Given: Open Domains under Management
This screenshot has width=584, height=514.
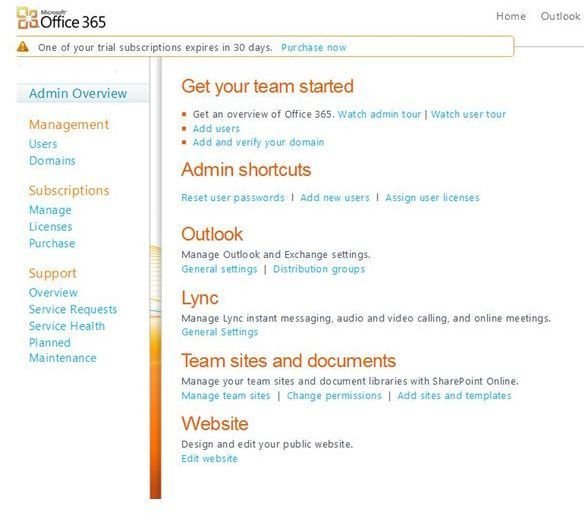Looking at the screenshot, I should tap(52, 161).
